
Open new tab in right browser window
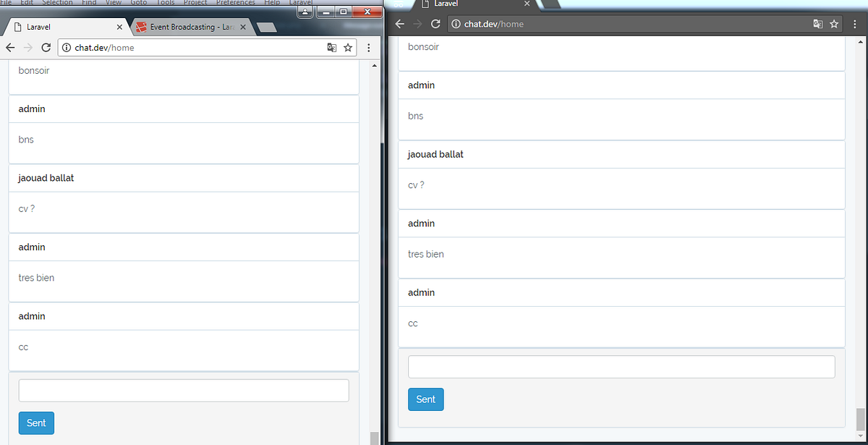click(x=551, y=4)
